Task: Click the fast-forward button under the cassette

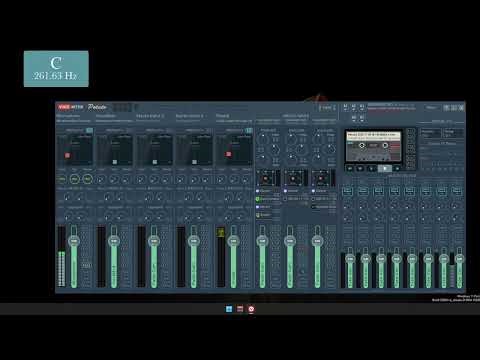Action: [360, 169]
